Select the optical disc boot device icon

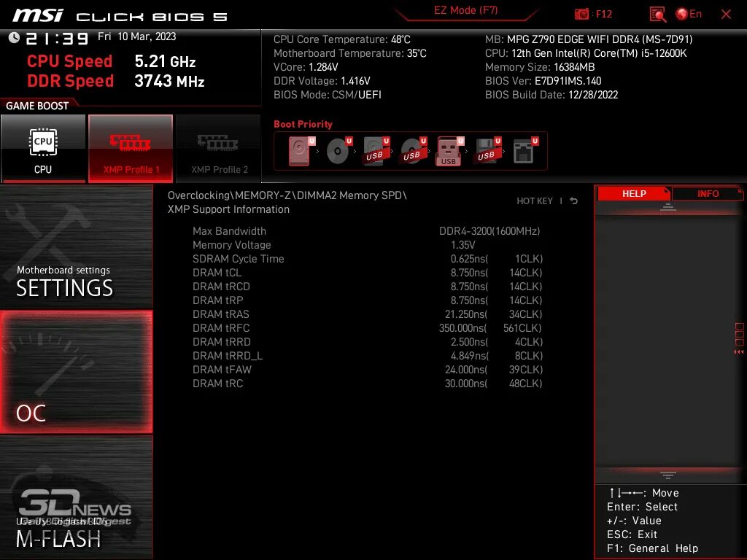[338, 151]
